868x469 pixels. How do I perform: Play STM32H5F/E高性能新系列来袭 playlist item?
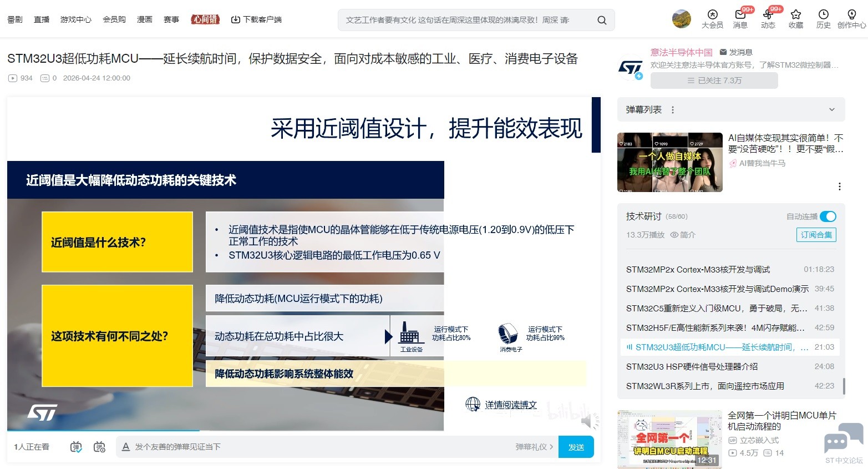click(730, 327)
